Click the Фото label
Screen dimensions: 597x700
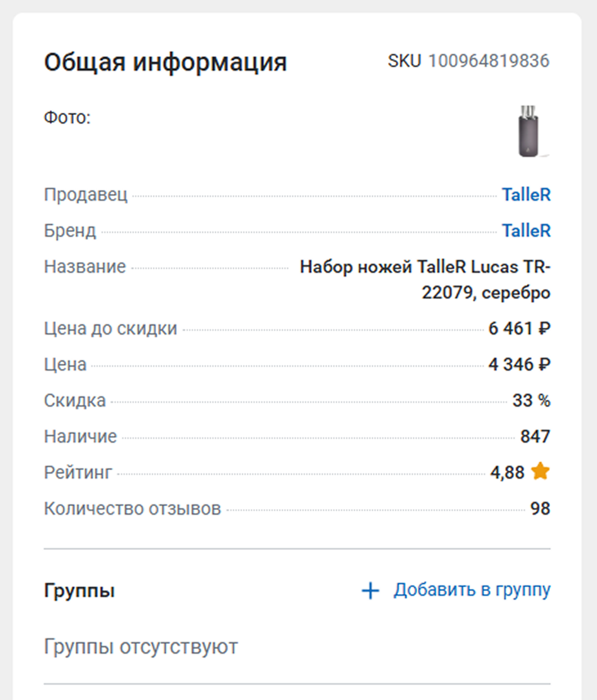click(x=67, y=118)
